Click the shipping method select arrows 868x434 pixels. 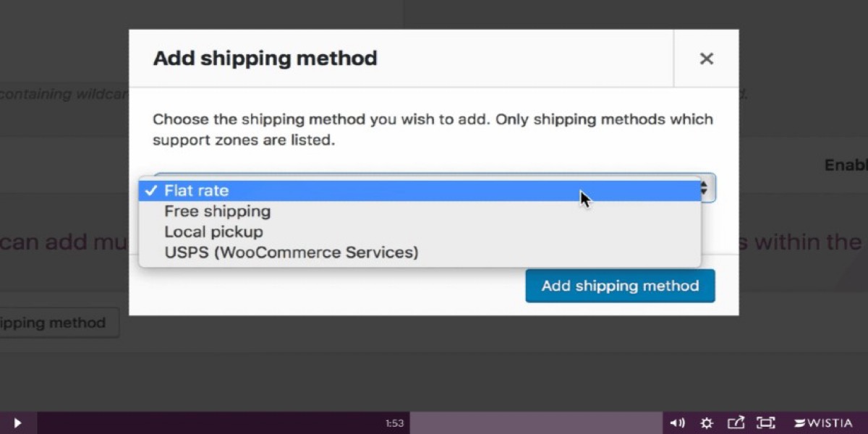pos(705,190)
